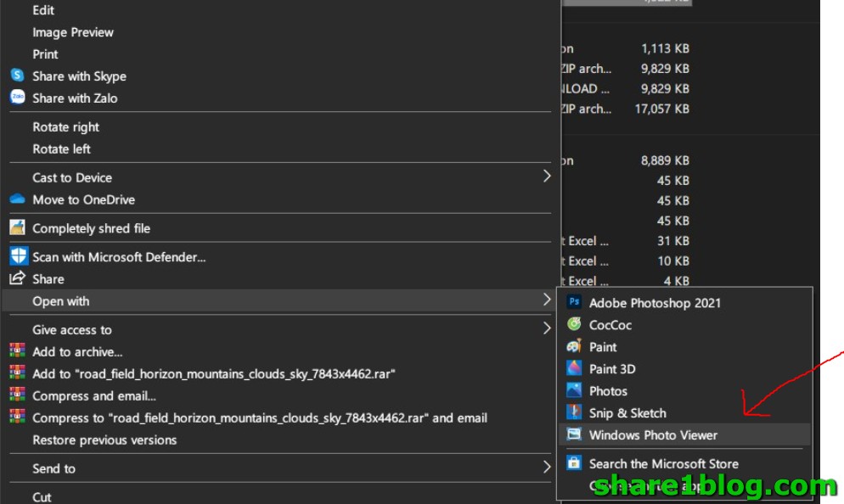Open with Paint 3D
844x504 pixels.
coord(612,369)
